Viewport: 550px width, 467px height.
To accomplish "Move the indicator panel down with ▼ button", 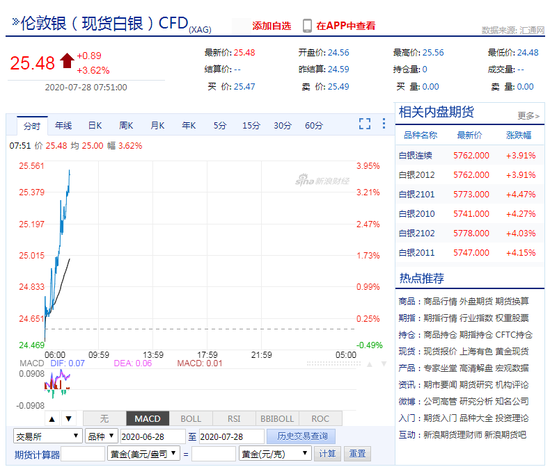I will click(69, 419).
